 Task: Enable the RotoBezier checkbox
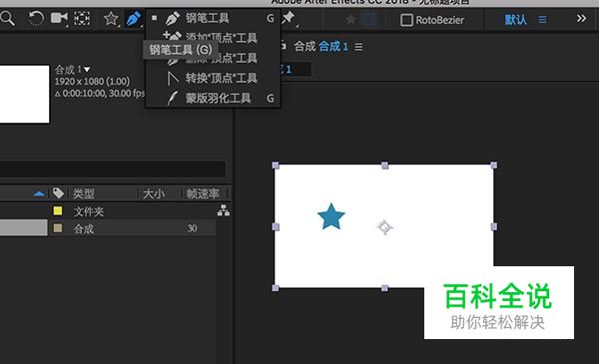coord(406,20)
